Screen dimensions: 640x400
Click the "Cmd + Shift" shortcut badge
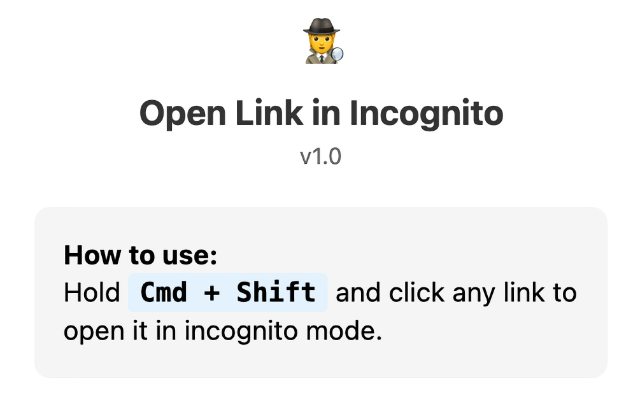click(x=228, y=293)
